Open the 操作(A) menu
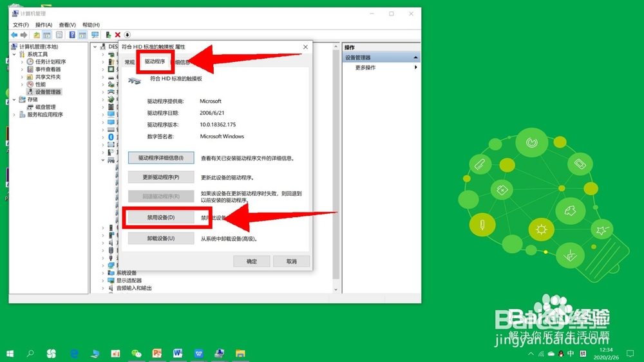This screenshot has height=362, width=644. (x=44, y=24)
